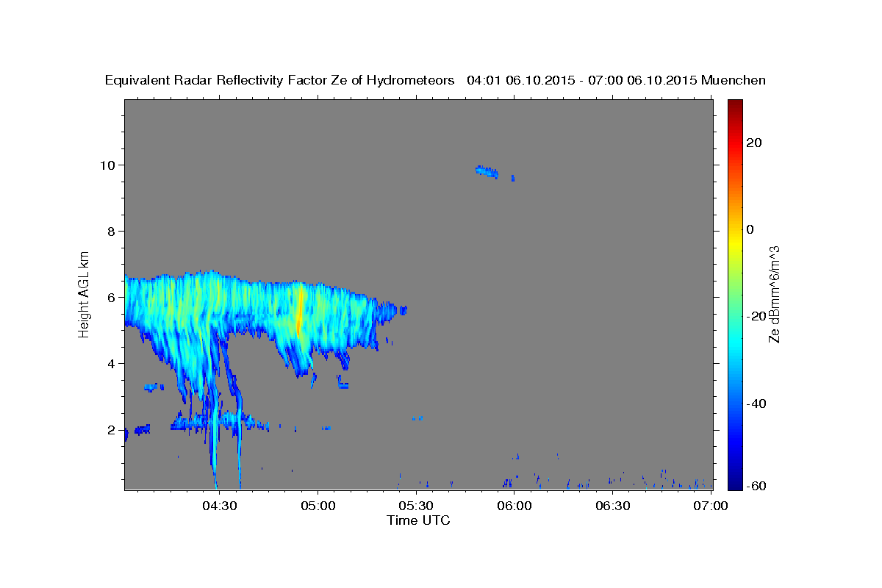Click the '04:30' time tick label
This screenshot has width=882, height=588.
click(219, 506)
